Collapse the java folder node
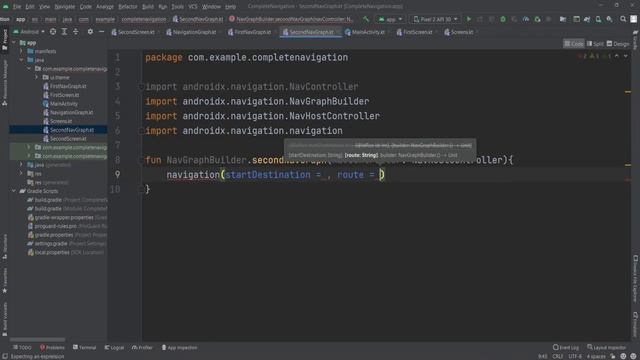The width and height of the screenshot is (640, 360). coord(22,60)
